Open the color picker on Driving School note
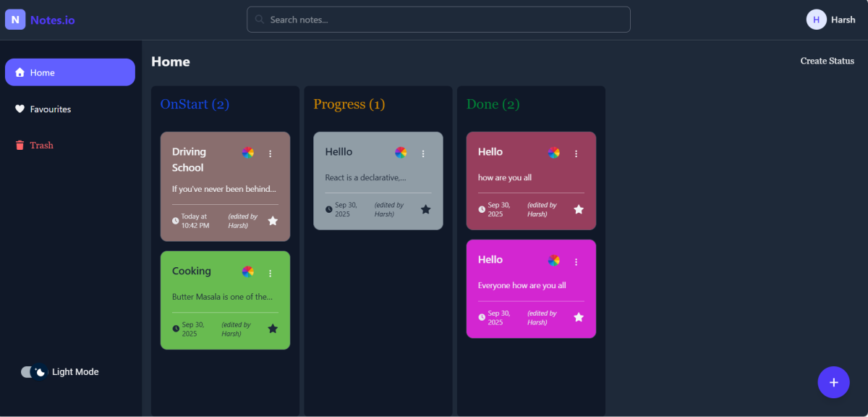 coord(248,153)
